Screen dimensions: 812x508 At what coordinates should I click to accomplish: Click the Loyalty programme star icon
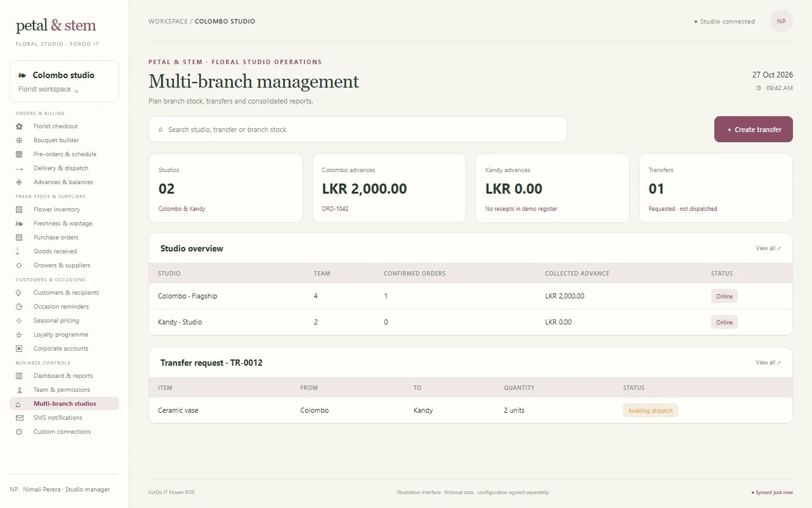(19, 335)
